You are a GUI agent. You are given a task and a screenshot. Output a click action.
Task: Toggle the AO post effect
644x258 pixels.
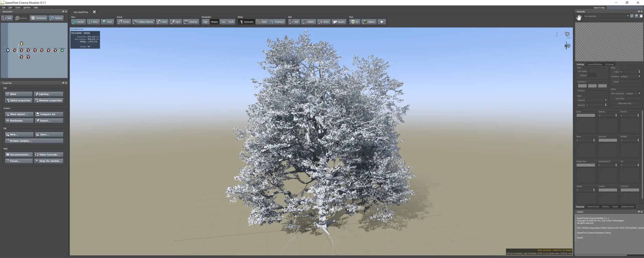pyautogui.click(x=355, y=22)
